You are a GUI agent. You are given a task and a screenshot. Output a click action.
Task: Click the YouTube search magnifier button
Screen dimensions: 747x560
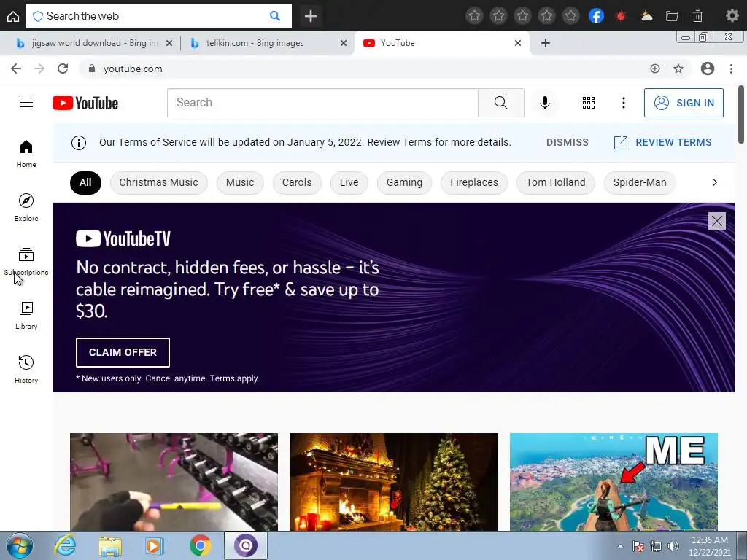pyautogui.click(x=500, y=103)
